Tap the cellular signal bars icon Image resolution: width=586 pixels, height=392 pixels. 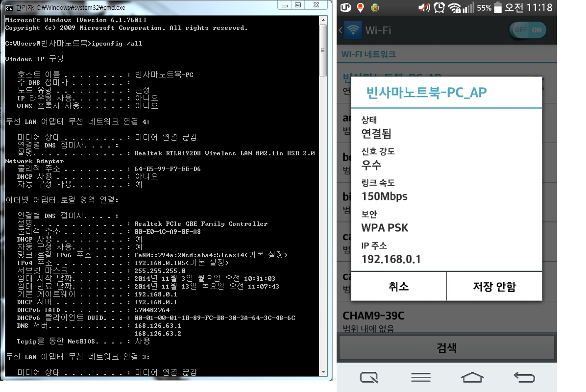coord(468,7)
